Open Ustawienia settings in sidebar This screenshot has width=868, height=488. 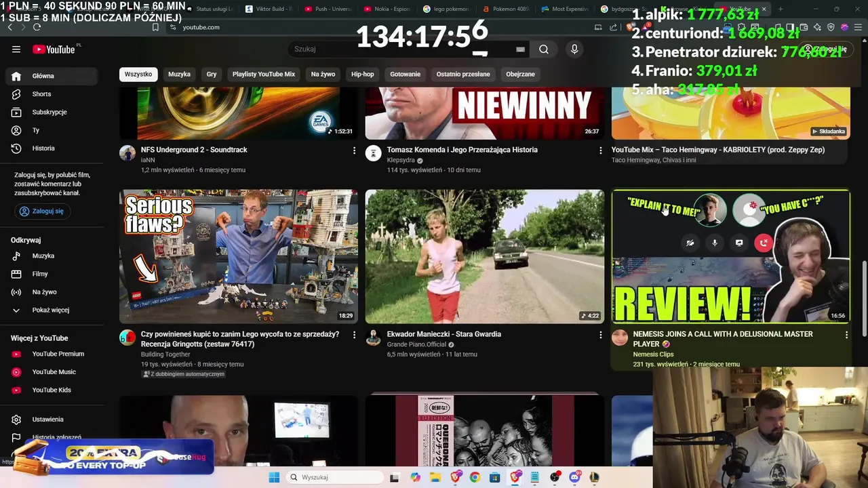[54, 420]
